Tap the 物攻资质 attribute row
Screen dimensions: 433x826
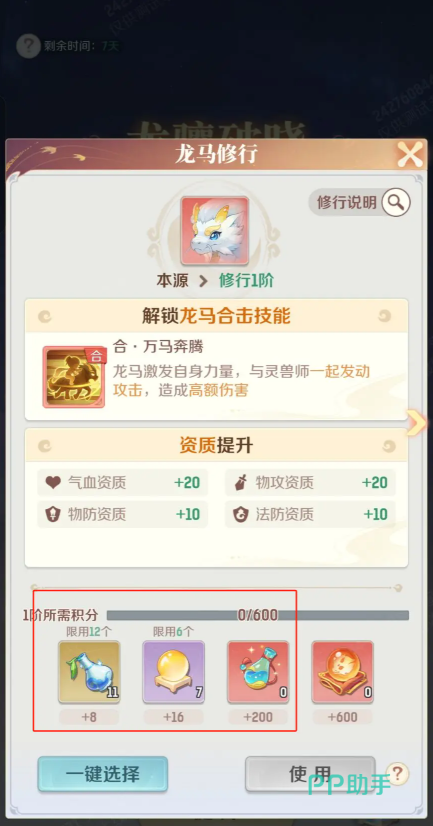310,483
